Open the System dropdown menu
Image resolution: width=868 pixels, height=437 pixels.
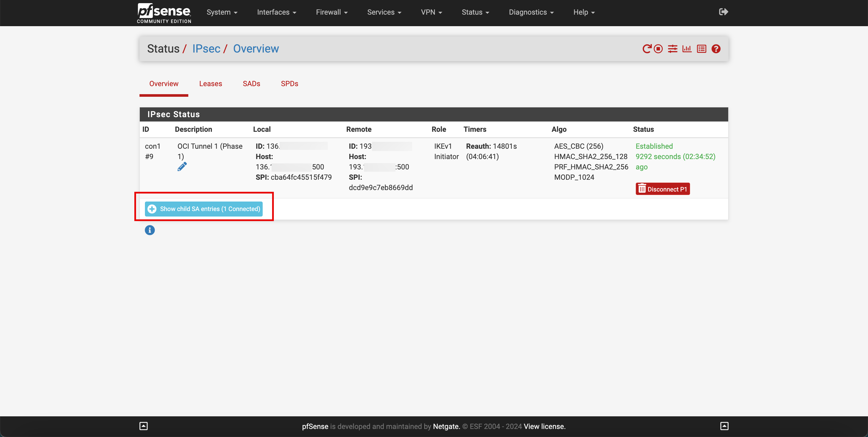(222, 12)
